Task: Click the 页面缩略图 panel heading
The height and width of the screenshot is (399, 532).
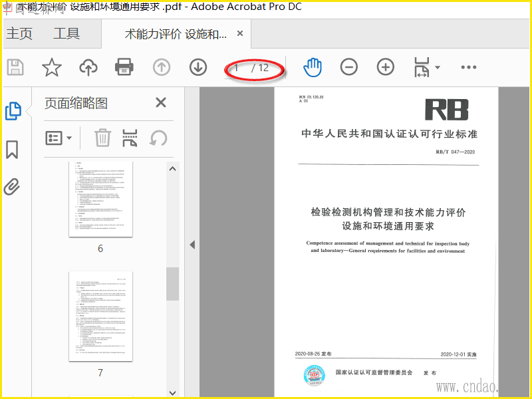Action: tap(76, 103)
